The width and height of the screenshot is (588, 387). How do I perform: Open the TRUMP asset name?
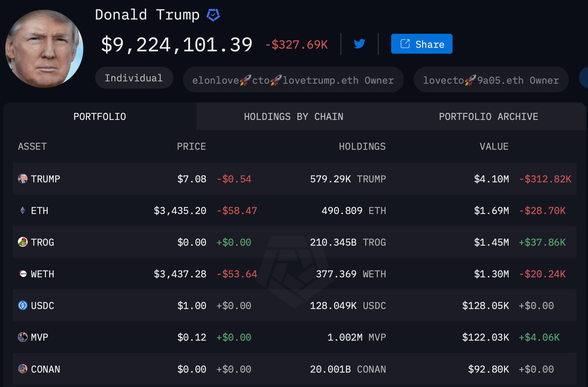(45, 179)
